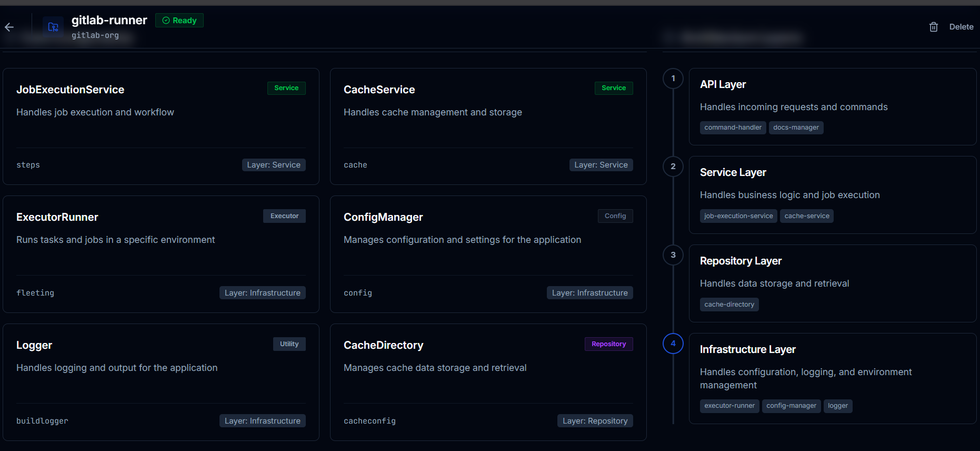The height and width of the screenshot is (451, 980).
Task: Select step 3 circle for Repository Layer
Action: tap(673, 255)
